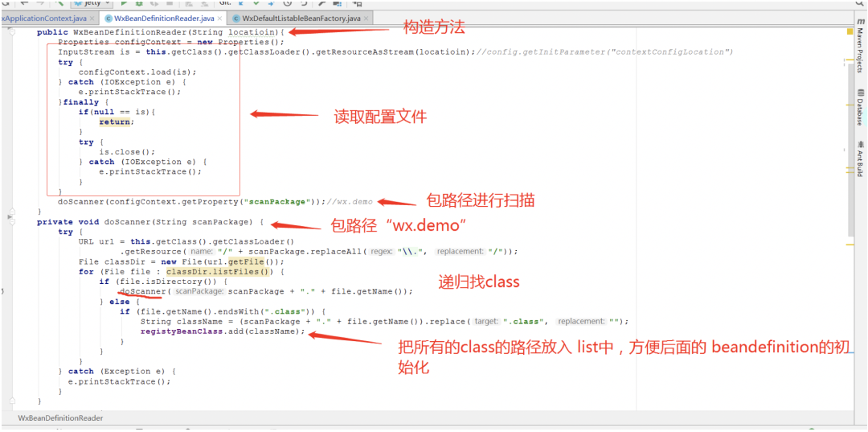The height and width of the screenshot is (432, 868).
Task: Start debugging with the bug icon
Action: click(x=139, y=3)
